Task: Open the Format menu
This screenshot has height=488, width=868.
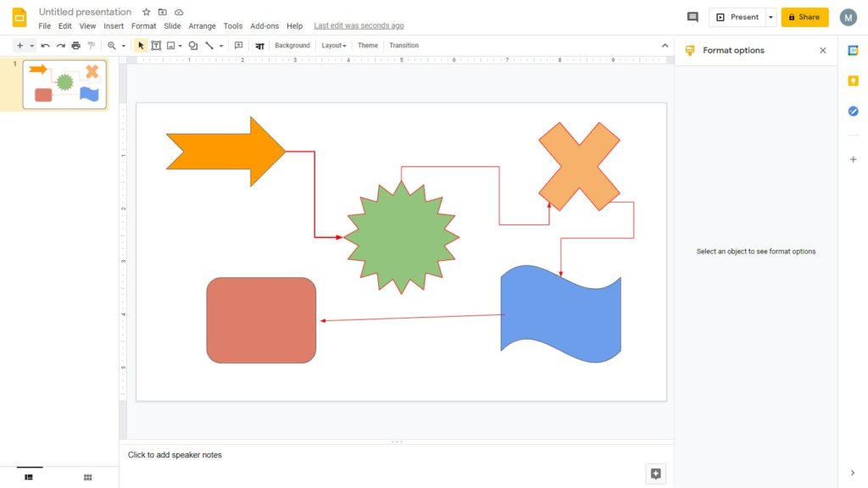Action: click(x=143, y=26)
